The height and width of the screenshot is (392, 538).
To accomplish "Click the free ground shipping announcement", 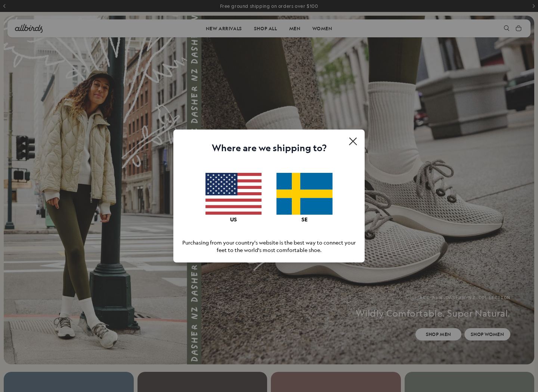I will click(269, 6).
